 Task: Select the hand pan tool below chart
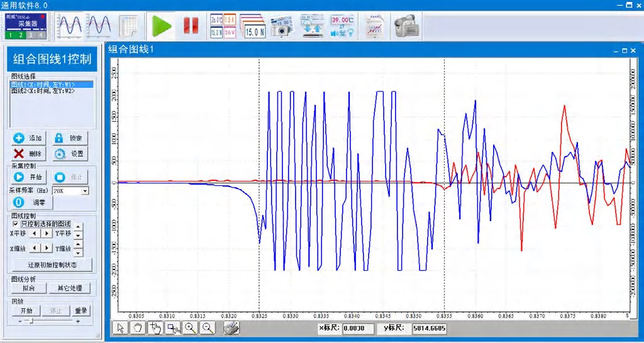click(x=137, y=328)
